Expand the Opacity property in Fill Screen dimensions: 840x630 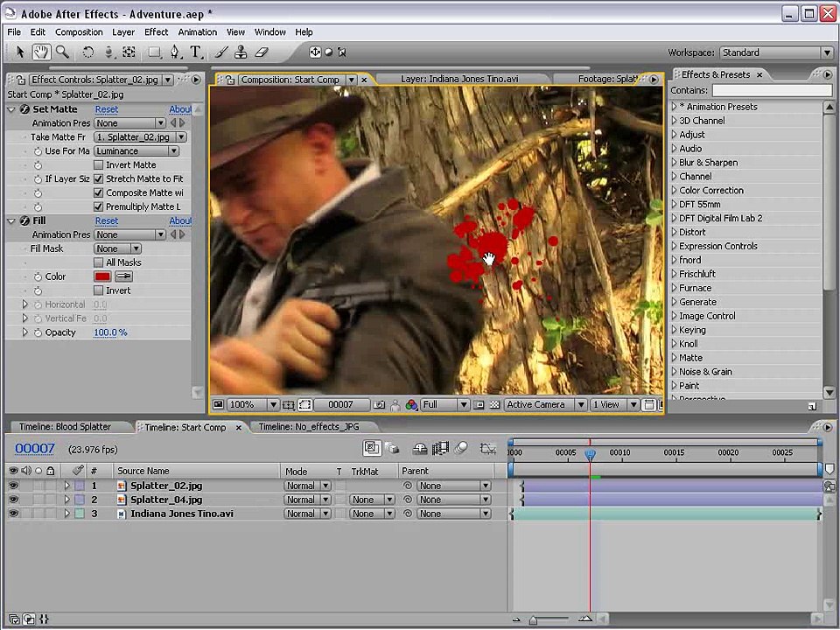pos(24,332)
